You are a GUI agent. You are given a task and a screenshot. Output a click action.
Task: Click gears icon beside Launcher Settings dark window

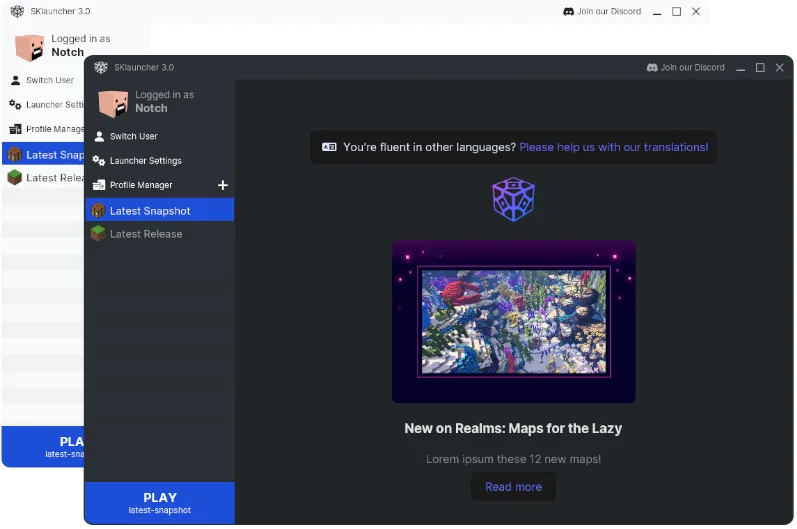[x=99, y=161]
